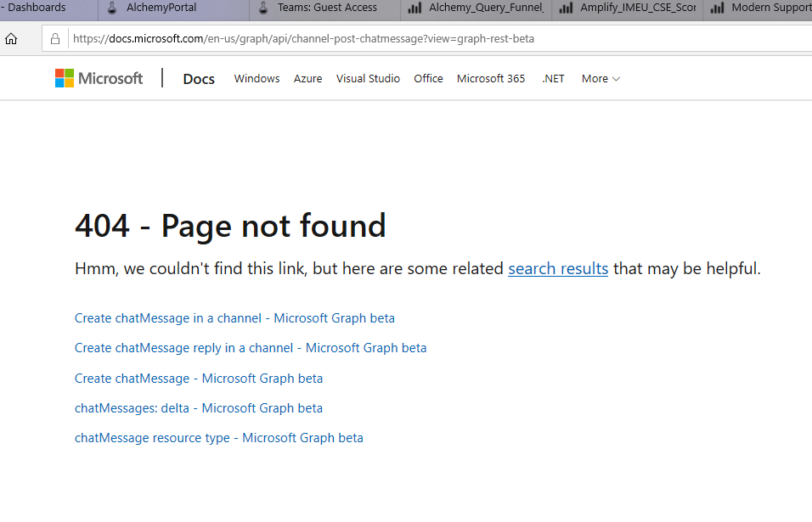Switch to the Dashboards tab
812x522 pixels.
(34, 8)
